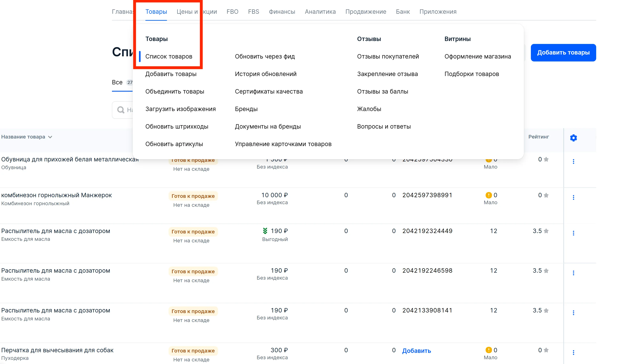Select Список товаров in the dropdown menu
Screen dimensions: 638x364
[169, 57]
